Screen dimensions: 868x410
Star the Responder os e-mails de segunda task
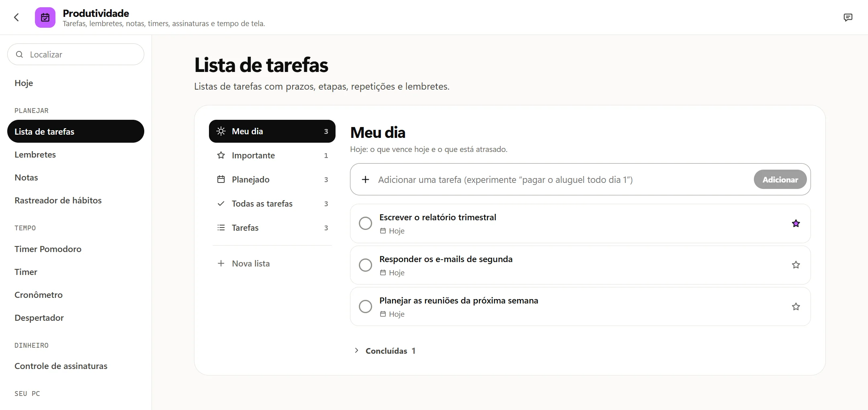pyautogui.click(x=796, y=265)
